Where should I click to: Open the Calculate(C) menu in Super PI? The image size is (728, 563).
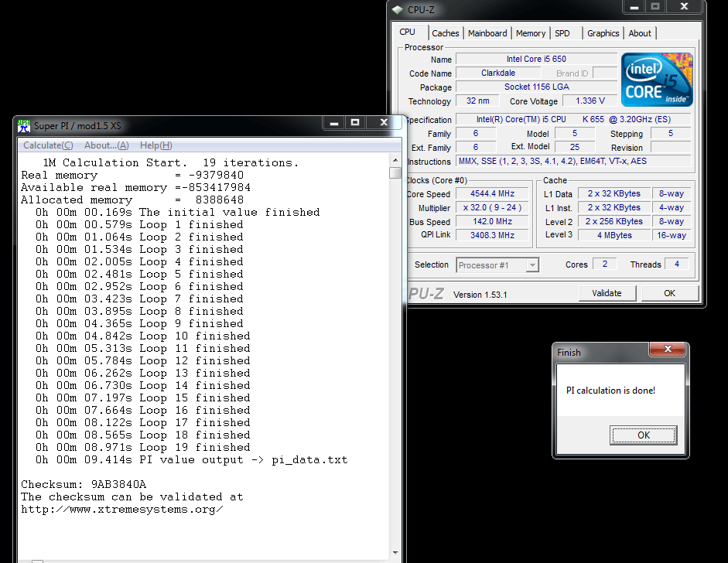(x=48, y=145)
